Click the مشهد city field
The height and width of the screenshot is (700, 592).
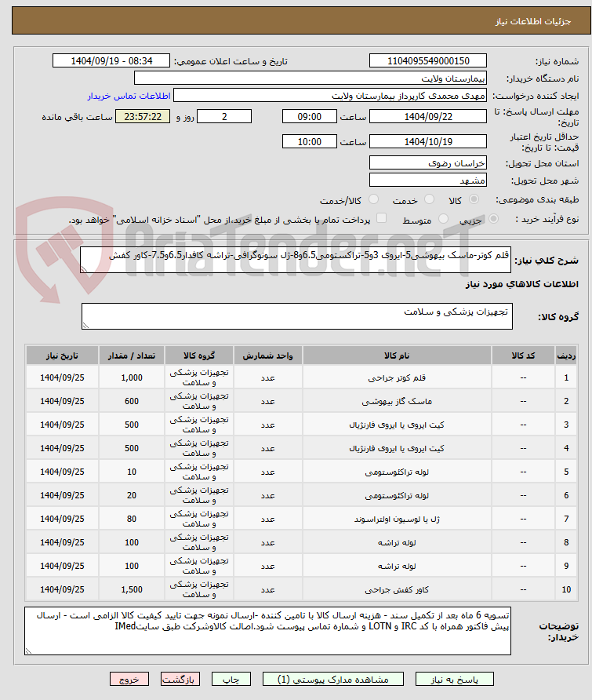428,180
